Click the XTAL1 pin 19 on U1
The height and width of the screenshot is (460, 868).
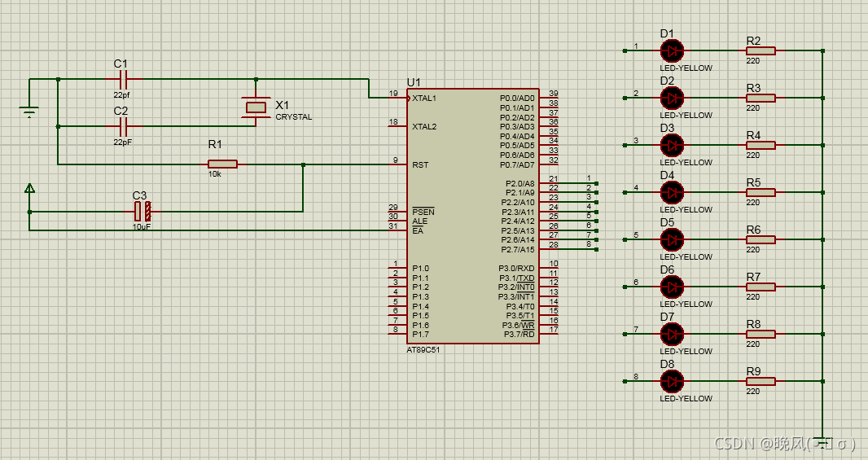click(x=398, y=98)
